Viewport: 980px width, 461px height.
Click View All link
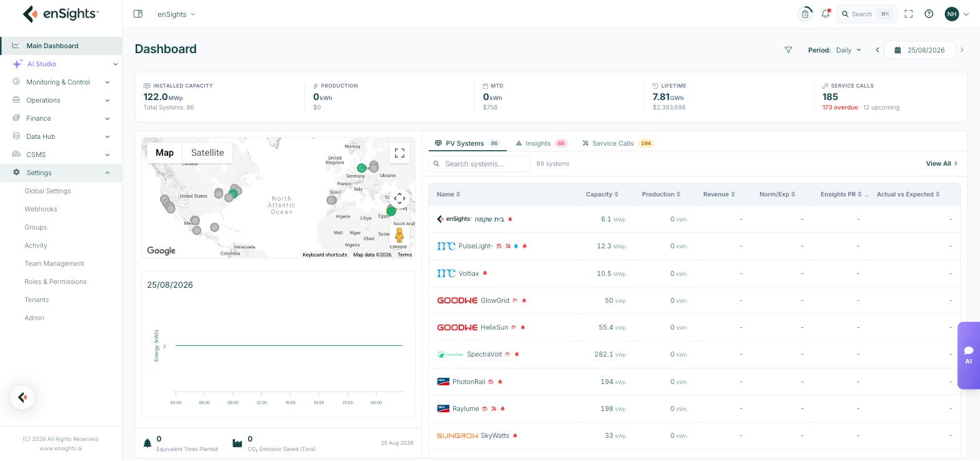tap(942, 164)
